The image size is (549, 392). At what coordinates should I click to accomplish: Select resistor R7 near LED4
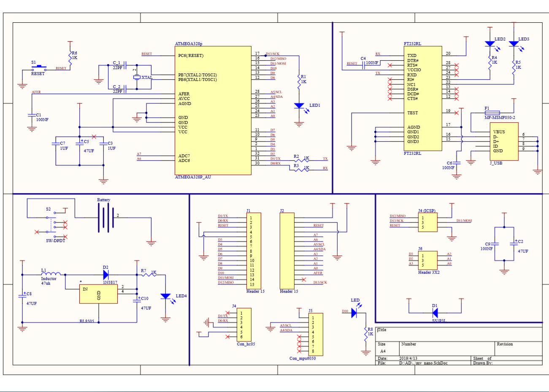149,275
